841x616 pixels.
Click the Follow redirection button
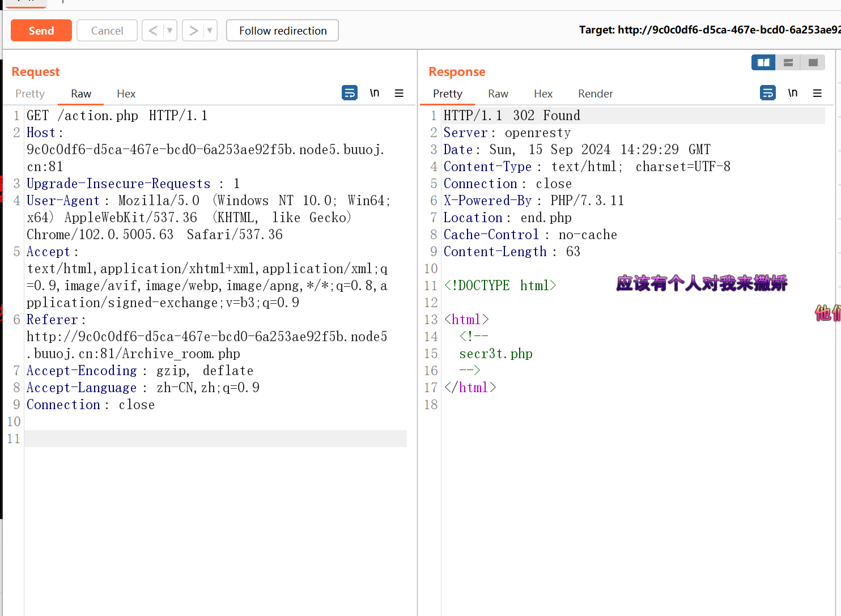point(282,31)
